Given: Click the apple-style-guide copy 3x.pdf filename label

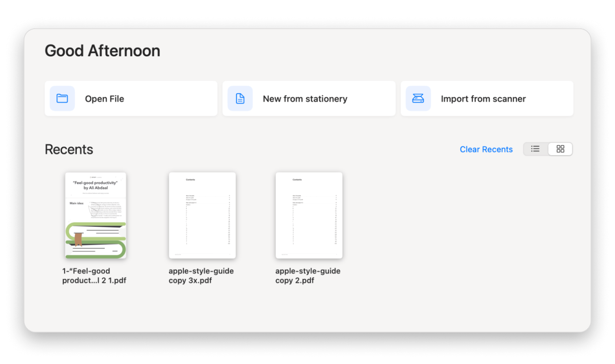Looking at the screenshot, I should point(201,276).
